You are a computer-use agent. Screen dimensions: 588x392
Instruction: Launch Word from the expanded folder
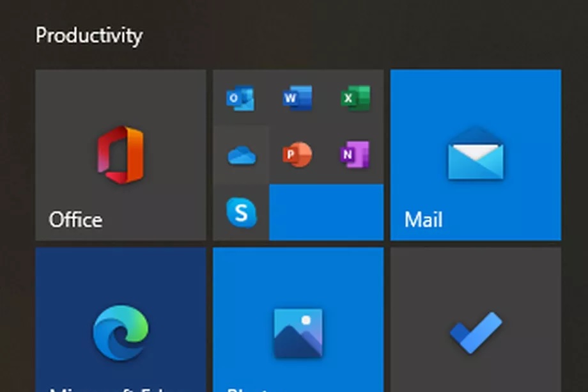pos(298,98)
